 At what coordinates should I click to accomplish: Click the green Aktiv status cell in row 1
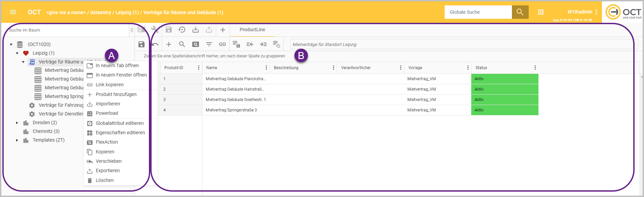tap(504, 79)
